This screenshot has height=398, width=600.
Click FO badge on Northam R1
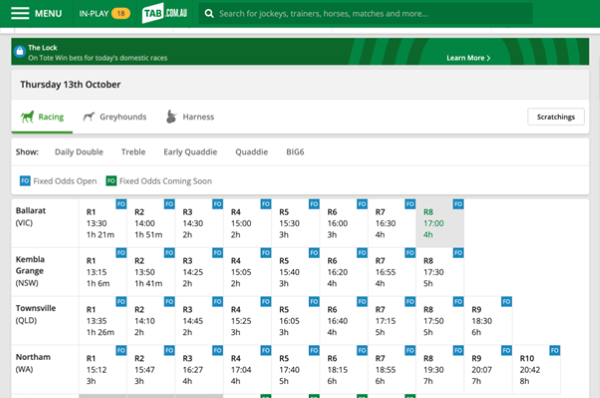click(x=121, y=351)
